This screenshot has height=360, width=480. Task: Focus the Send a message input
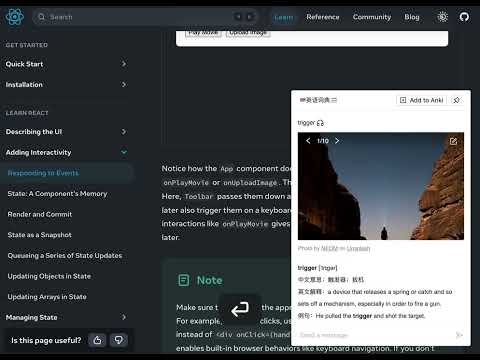pos(375,335)
